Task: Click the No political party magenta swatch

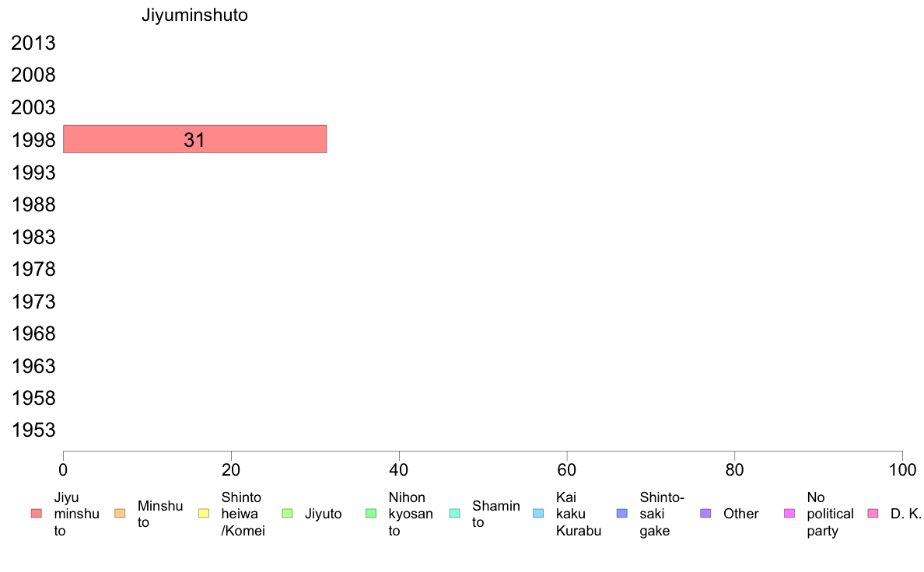Action: coord(789,514)
